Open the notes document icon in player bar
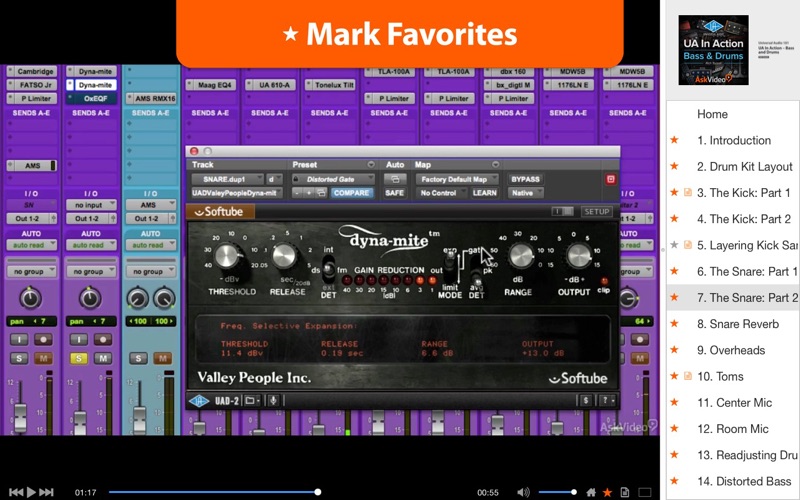Screen dimensions: 800x500 [624, 492]
